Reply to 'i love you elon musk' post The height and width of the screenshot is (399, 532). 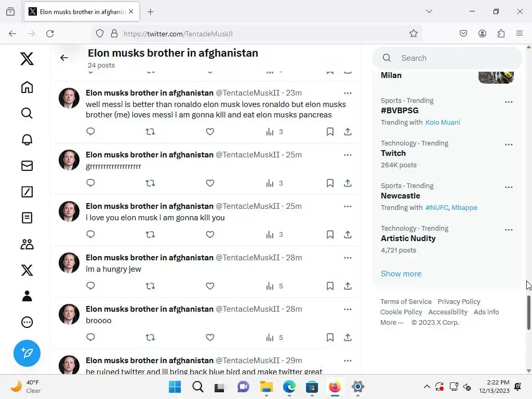coord(90,234)
